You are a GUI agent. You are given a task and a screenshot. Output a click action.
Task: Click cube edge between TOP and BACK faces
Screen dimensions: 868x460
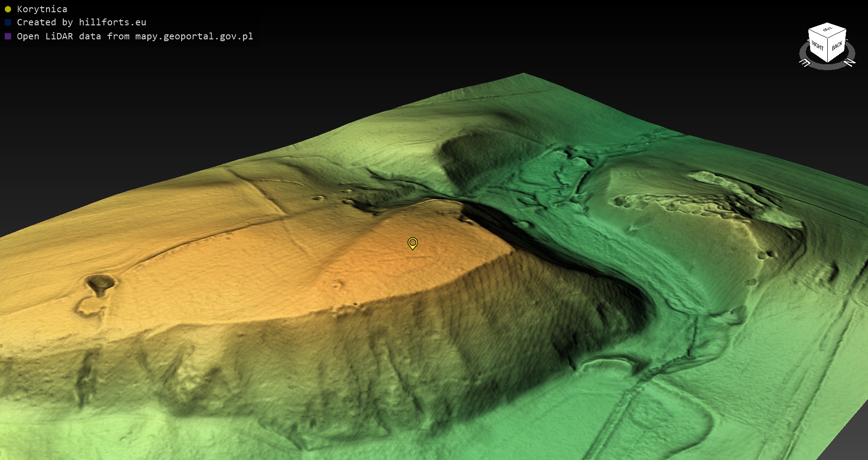(x=837, y=34)
